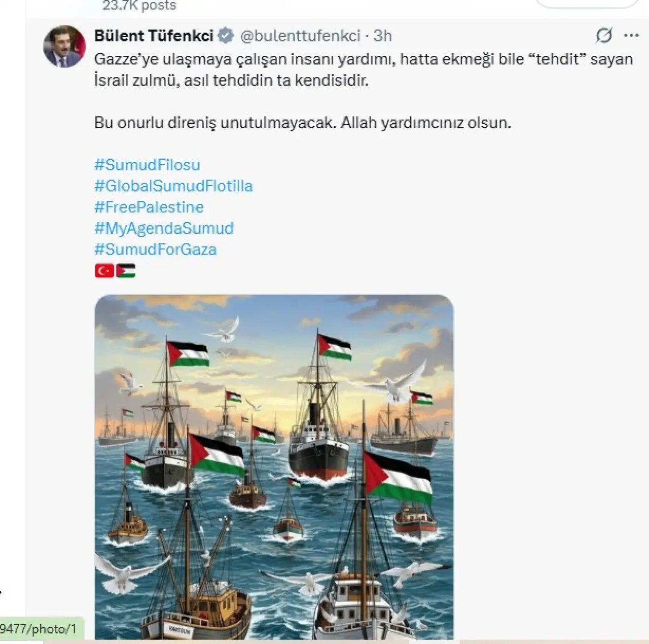This screenshot has height=644, width=649.
Task: Open the three-dot more options menu
Action: click(631, 35)
